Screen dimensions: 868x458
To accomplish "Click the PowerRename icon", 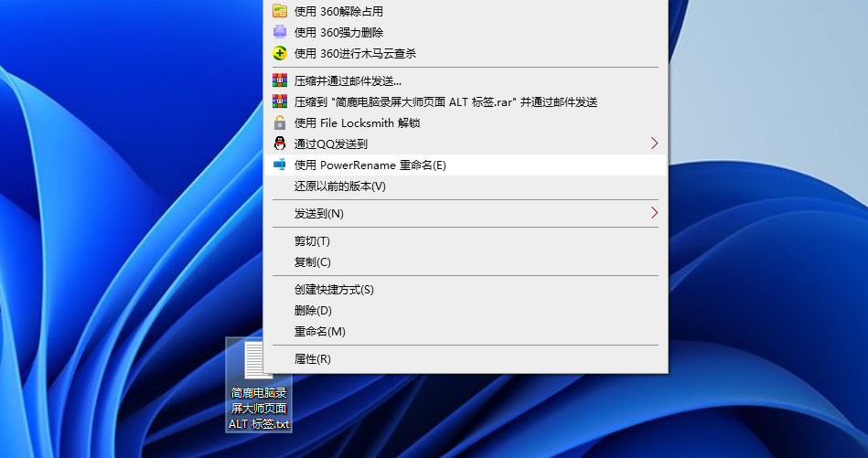I will point(280,165).
